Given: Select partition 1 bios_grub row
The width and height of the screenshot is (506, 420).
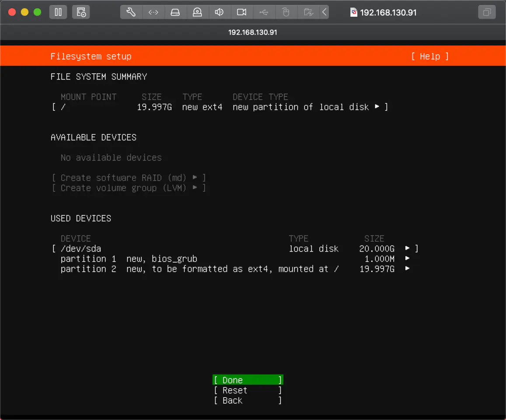Looking at the screenshot, I should (235, 259).
